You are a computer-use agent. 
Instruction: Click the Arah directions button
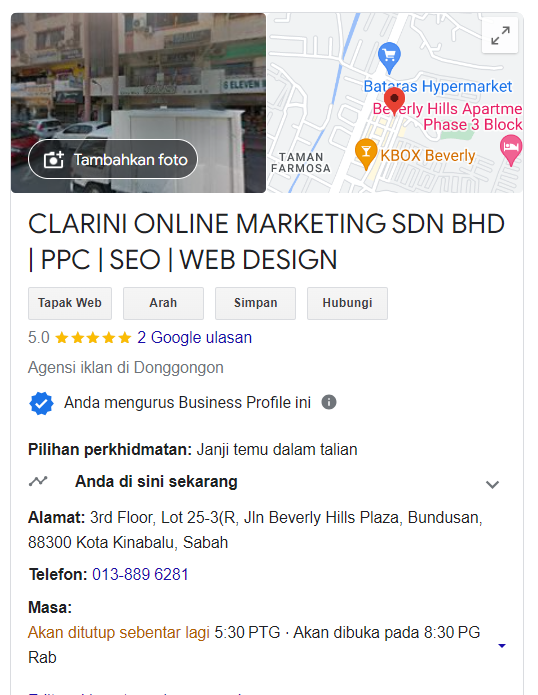163,303
